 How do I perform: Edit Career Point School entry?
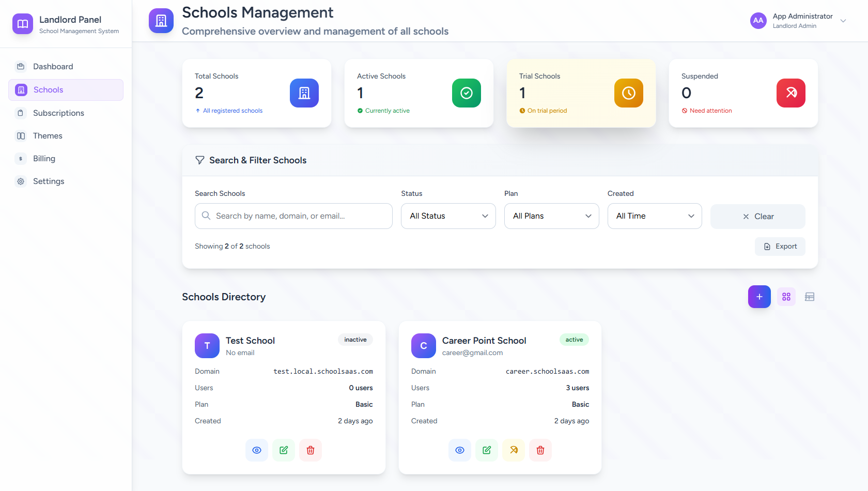pos(487,450)
